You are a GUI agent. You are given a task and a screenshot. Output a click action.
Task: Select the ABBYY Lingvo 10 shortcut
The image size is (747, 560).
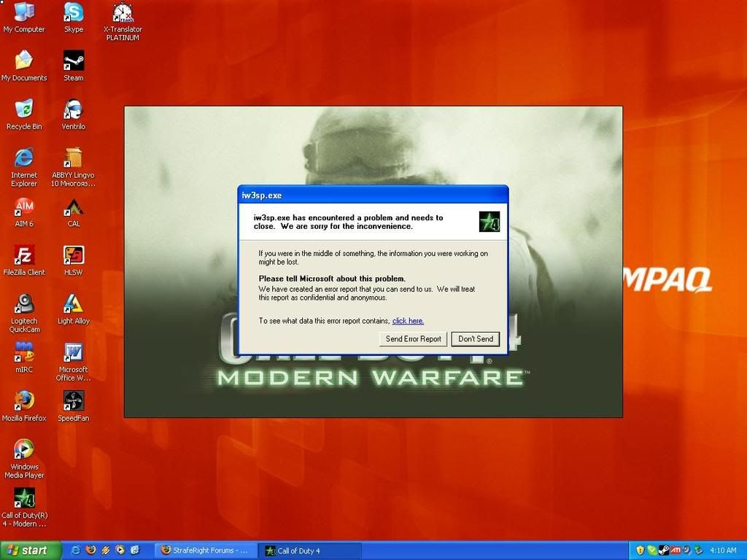74,167
